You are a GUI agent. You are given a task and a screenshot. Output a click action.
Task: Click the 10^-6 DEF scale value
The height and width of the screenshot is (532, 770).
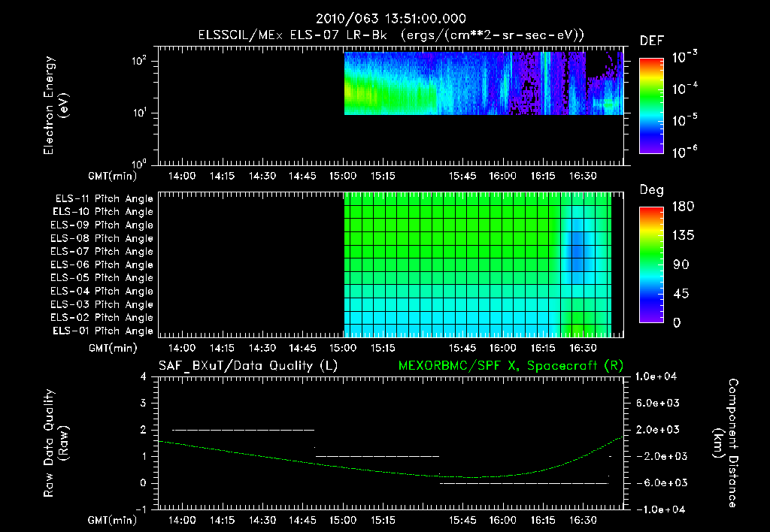pos(684,152)
